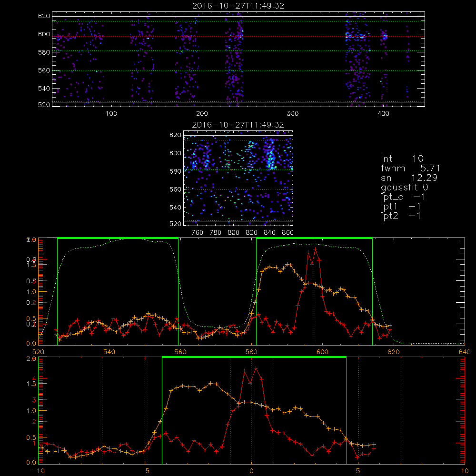Viewport: 476px width, 476px height.
Task: Click y-axis label 540 of middle image
Action: click(175, 208)
